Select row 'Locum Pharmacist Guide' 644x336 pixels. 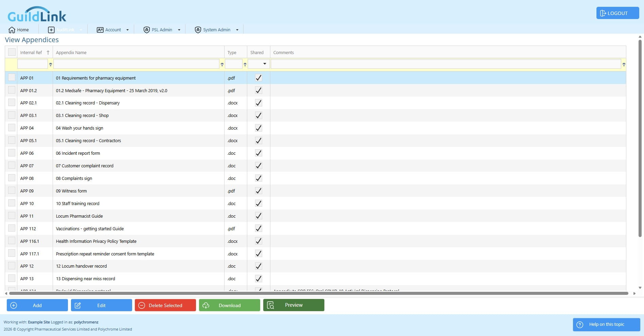tap(316, 216)
